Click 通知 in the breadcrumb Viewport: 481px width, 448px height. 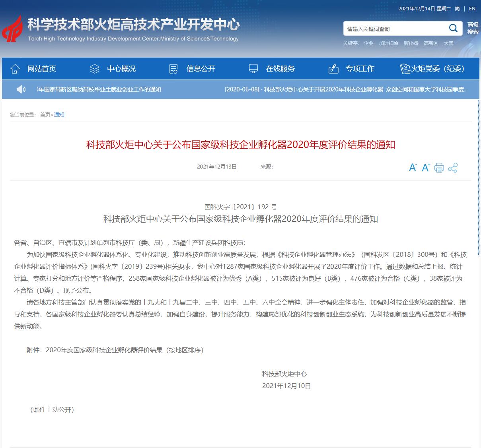59,114
